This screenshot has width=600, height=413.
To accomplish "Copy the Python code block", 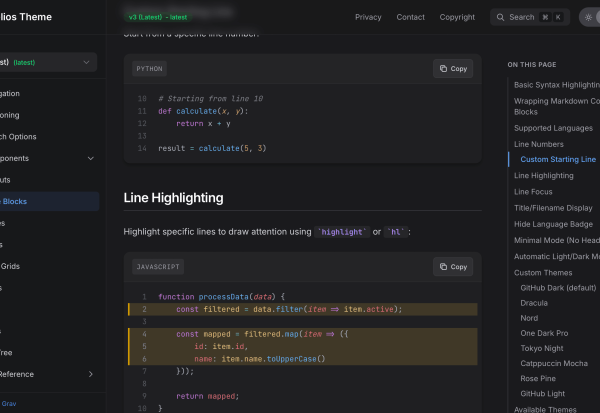I will click(453, 69).
